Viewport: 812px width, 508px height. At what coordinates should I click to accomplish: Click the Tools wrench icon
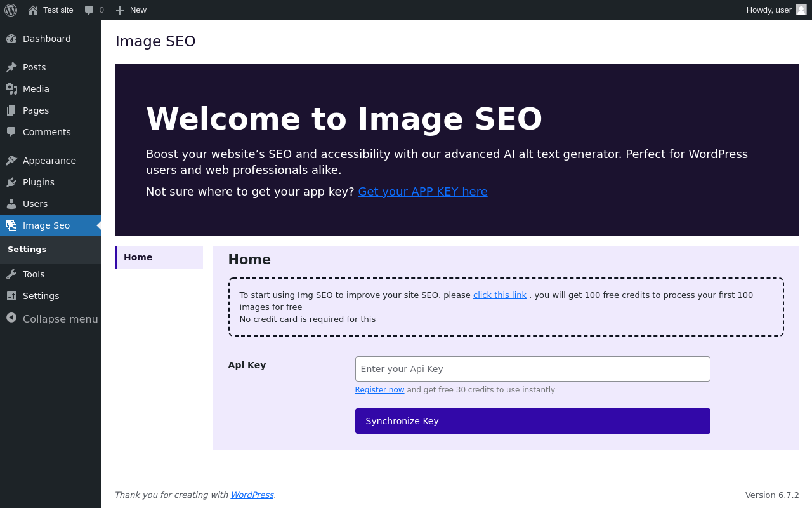(11, 274)
